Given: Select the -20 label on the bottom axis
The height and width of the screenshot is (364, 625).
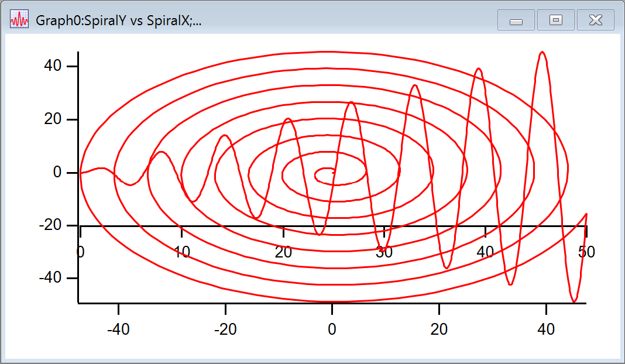Looking at the screenshot, I should 225,329.
